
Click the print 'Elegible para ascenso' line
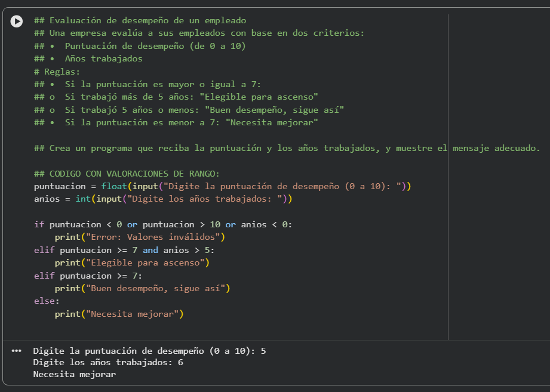(132, 263)
